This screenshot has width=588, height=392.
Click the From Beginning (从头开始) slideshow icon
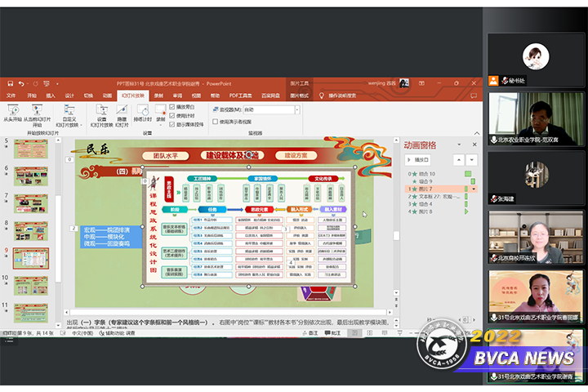click(x=13, y=111)
